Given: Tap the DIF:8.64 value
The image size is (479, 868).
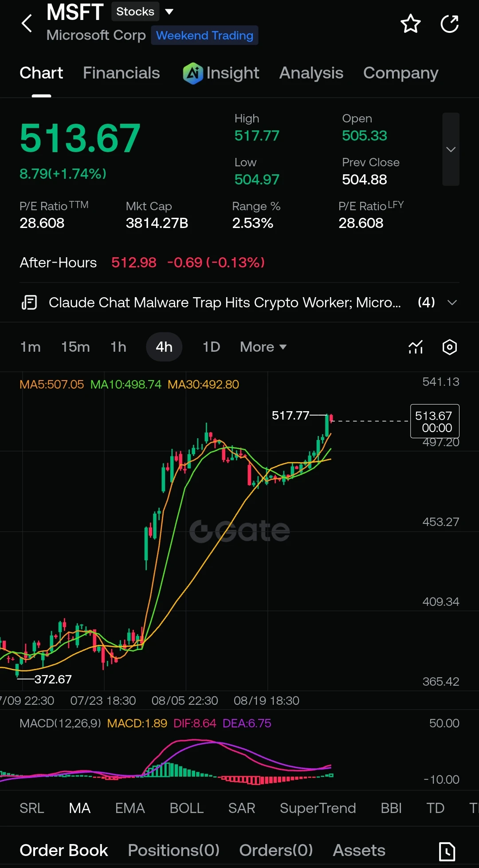Looking at the screenshot, I should coord(195,723).
